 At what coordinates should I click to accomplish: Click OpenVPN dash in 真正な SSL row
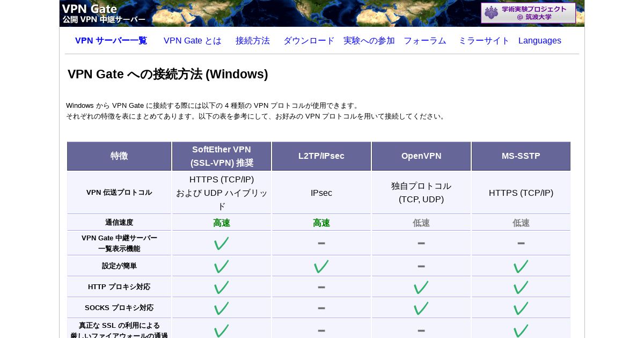tap(421, 330)
